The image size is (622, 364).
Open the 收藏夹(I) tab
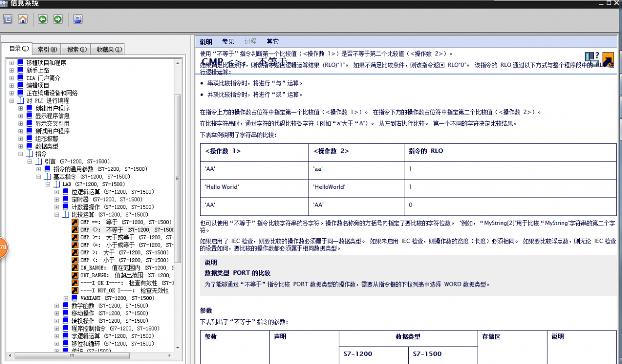[108, 49]
